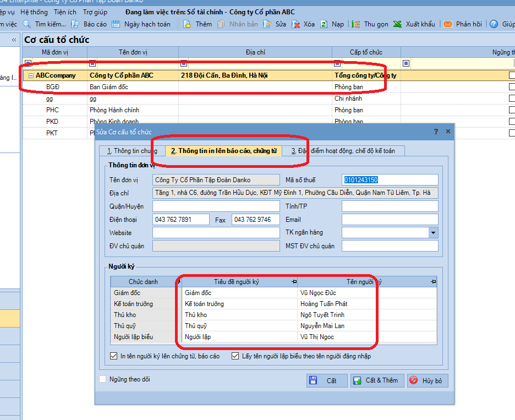Open the Tiện ích menu
Screen dimensions: 515x420
(65, 12)
